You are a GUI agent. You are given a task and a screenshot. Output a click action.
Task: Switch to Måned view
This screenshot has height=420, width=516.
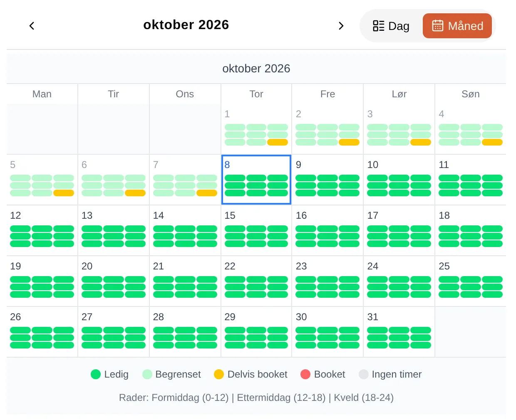point(457,26)
